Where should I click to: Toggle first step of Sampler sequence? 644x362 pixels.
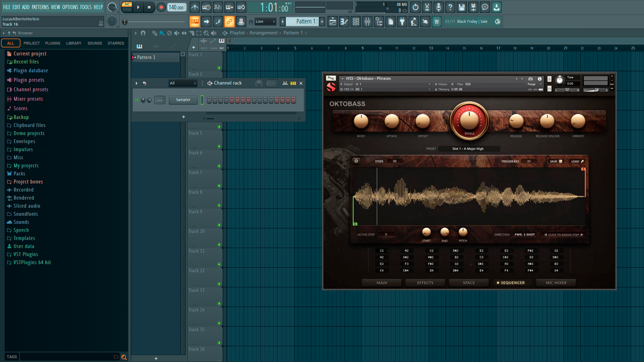click(209, 100)
